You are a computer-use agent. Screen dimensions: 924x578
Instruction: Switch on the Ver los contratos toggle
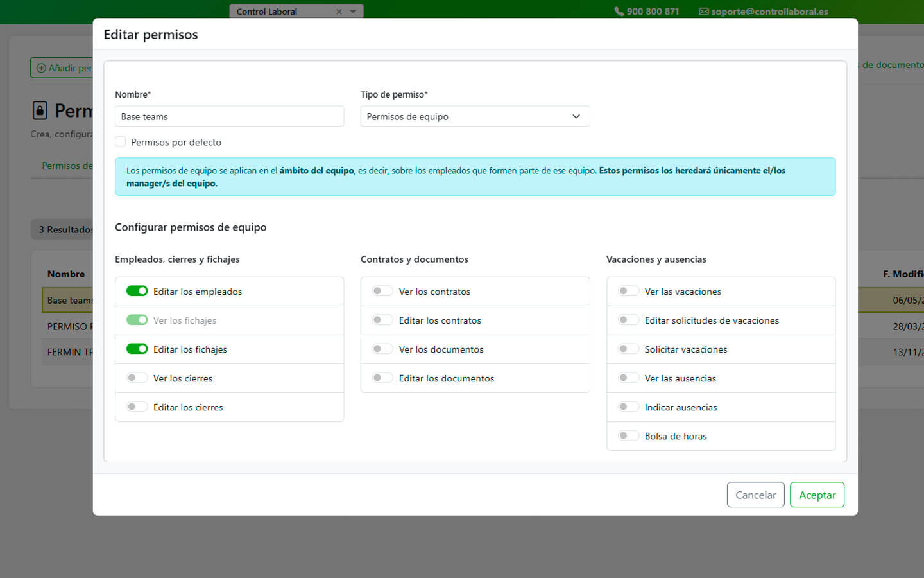pyautogui.click(x=382, y=291)
